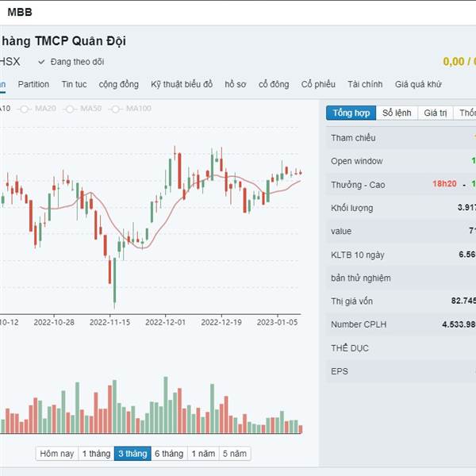The width and height of the screenshot is (476, 476).
Task: Switch to the Cổ phiếu tab
Action: click(x=318, y=84)
